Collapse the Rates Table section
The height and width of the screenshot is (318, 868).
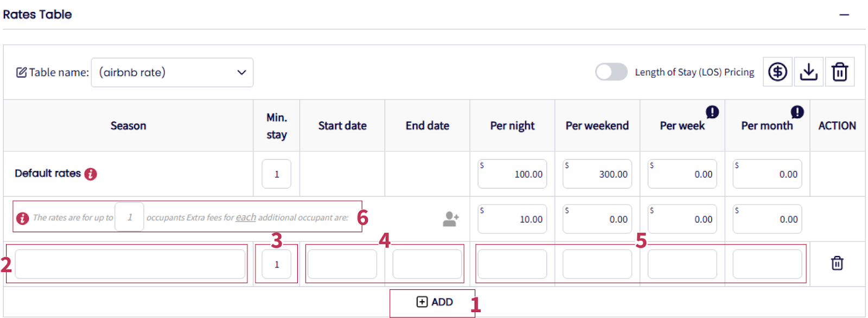(844, 15)
